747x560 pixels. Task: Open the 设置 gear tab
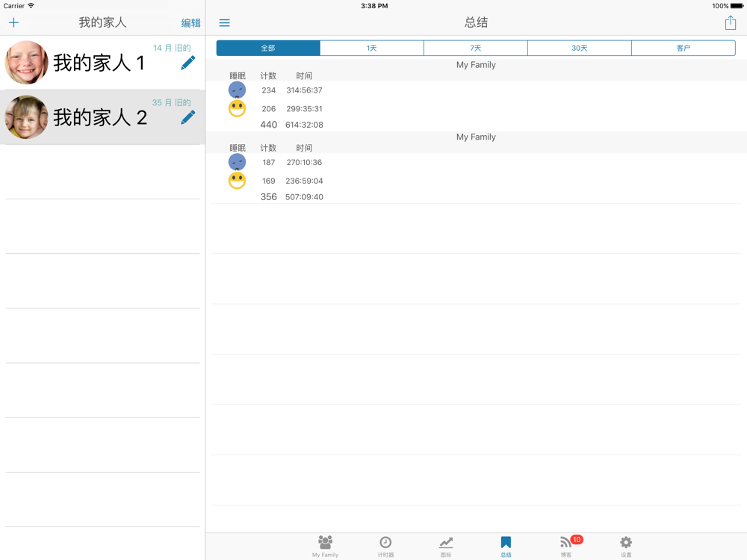point(626,547)
